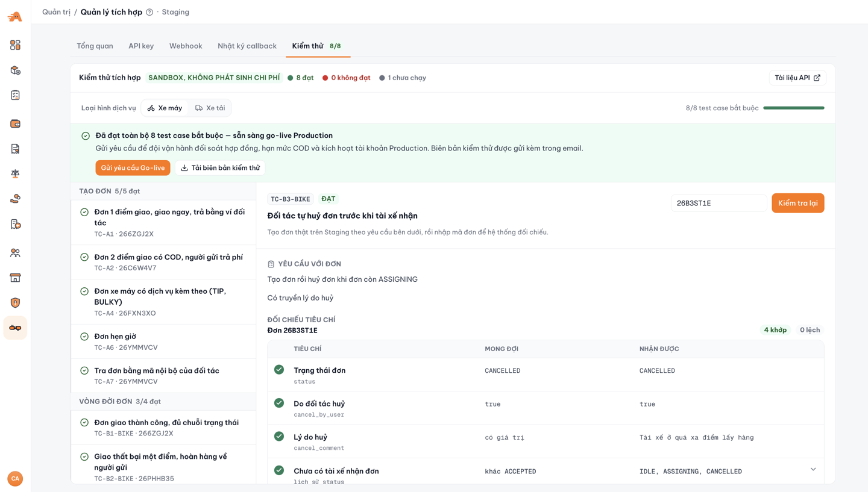Image resolution: width=868 pixels, height=492 pixels.
Task: Select the TC-A4 TIP, BULKY test case
Action: pyautogui.click(x=163, y=302)
